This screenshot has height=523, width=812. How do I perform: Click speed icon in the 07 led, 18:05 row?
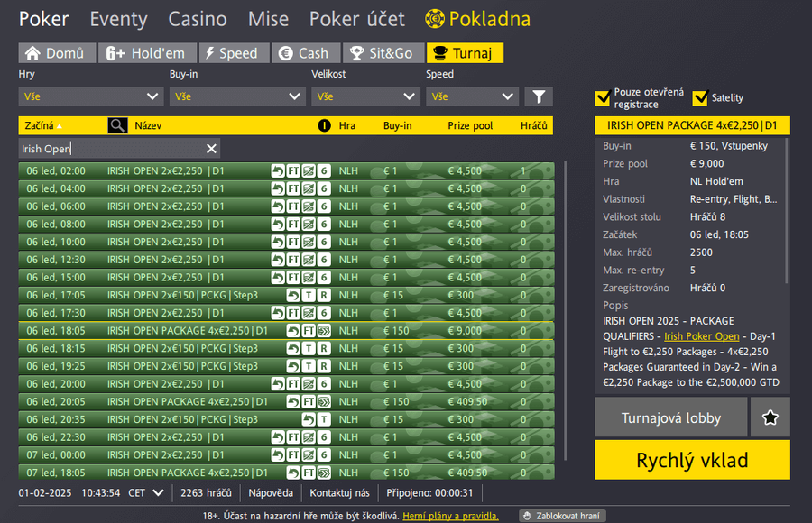point(324,473)
